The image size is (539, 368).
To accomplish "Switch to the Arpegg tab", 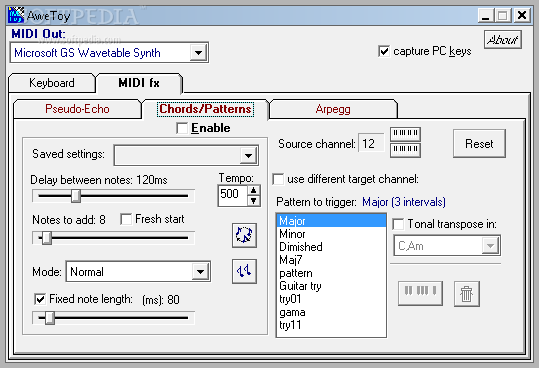I will pyautogui.click(x=333, y=109).
